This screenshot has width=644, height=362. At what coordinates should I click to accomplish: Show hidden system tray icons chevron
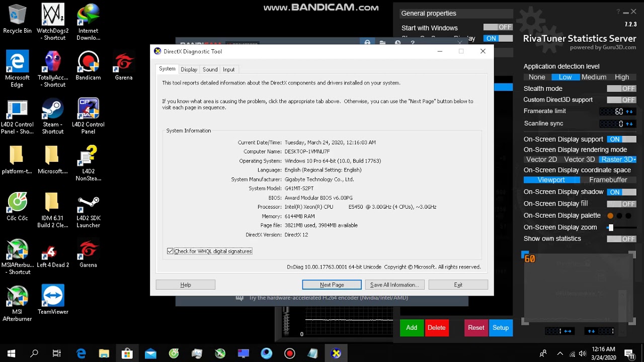click(x=560, y=353)
